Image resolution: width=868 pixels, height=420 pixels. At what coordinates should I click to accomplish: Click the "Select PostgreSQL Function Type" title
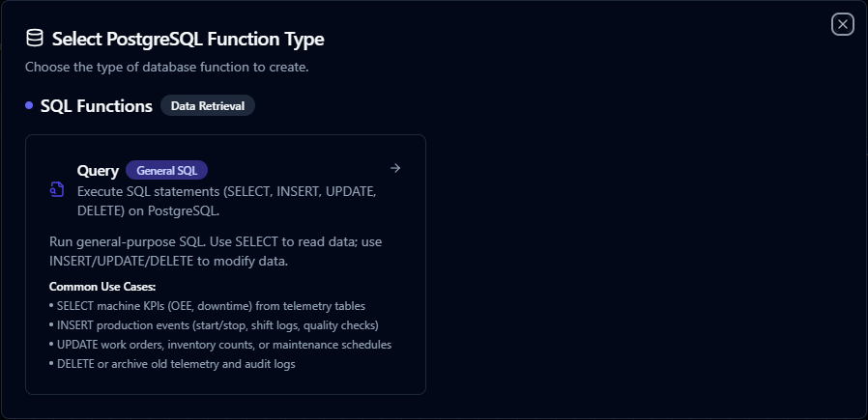188,40
